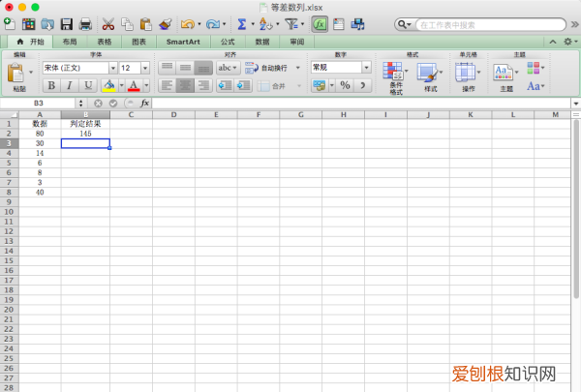Image resolution: width=581 pixels, height=392 pixels.
Task: Click the Cut scissors icon
Action: click(x=107, y=23)
